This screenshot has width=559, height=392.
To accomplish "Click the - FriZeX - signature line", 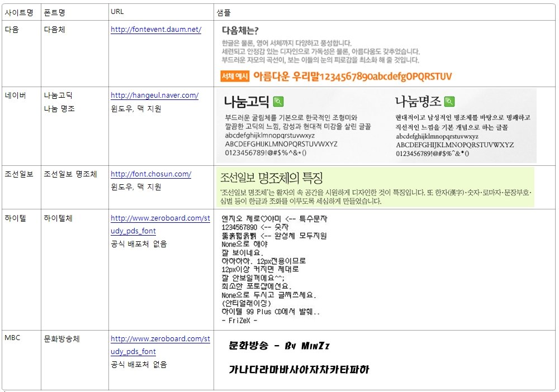I will (x=239, y=321).
